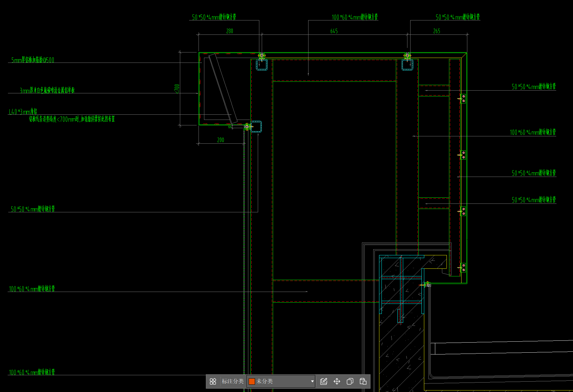Image resolution: width=573 pixels, height=392 pixels.
Task: Click the 100*60*4mm label above the 645 dimension
Action: coord(355,17)
